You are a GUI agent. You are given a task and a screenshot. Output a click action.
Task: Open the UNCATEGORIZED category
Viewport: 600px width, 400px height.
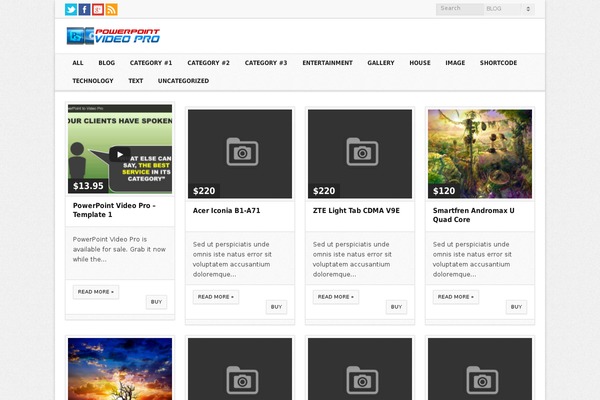point(183,81)
